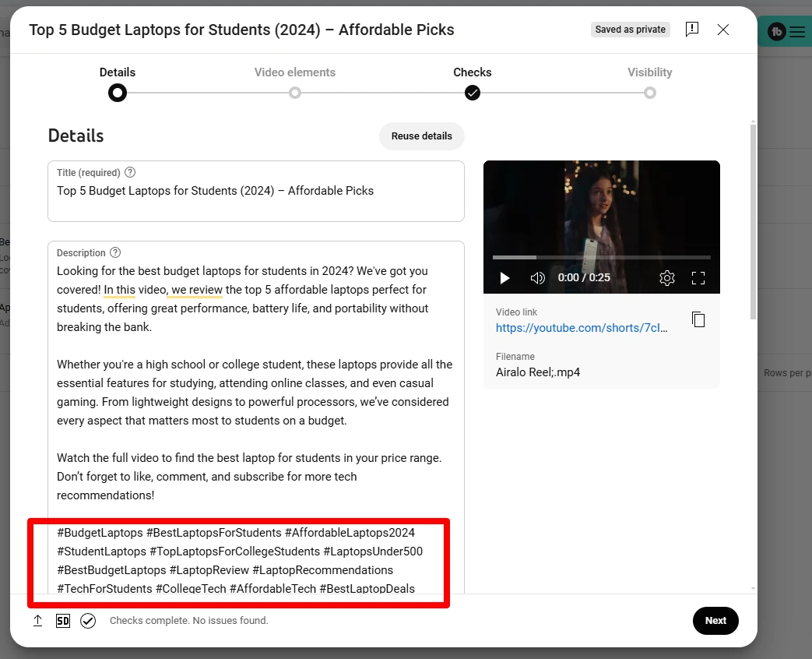The height and width of the screenshot is (659, 812).
Task: Open the YouTube shorts video link
Action: click(582, 328)
